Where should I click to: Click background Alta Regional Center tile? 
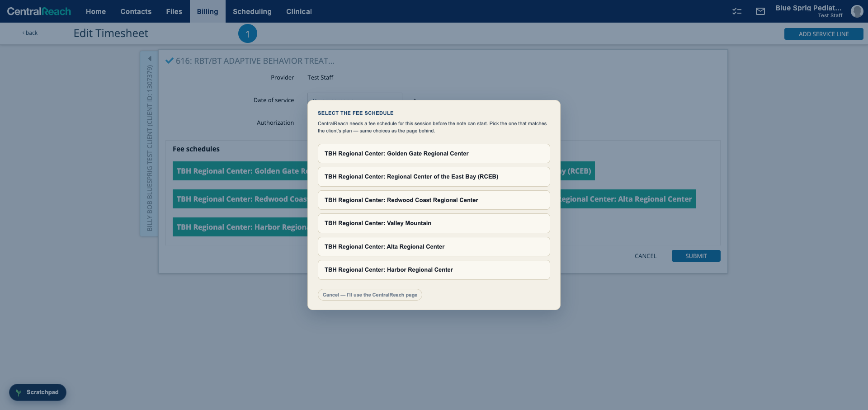[x=628, y=199]
